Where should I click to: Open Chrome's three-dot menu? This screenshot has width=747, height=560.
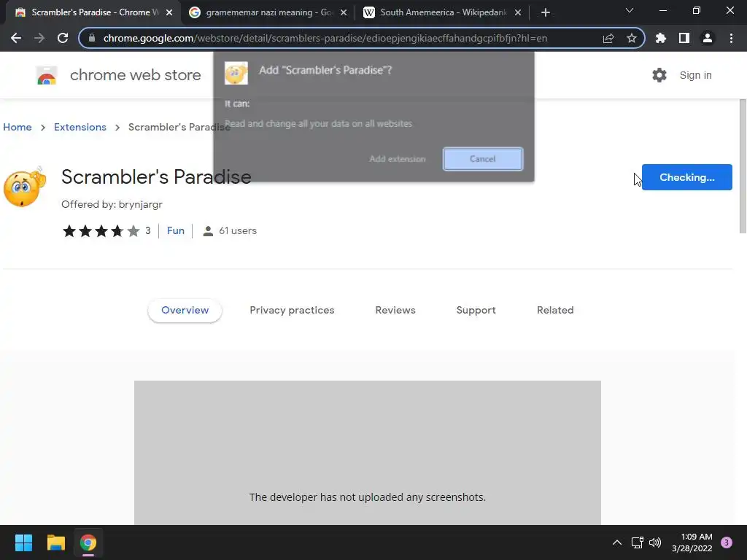[x=731, y=38]
